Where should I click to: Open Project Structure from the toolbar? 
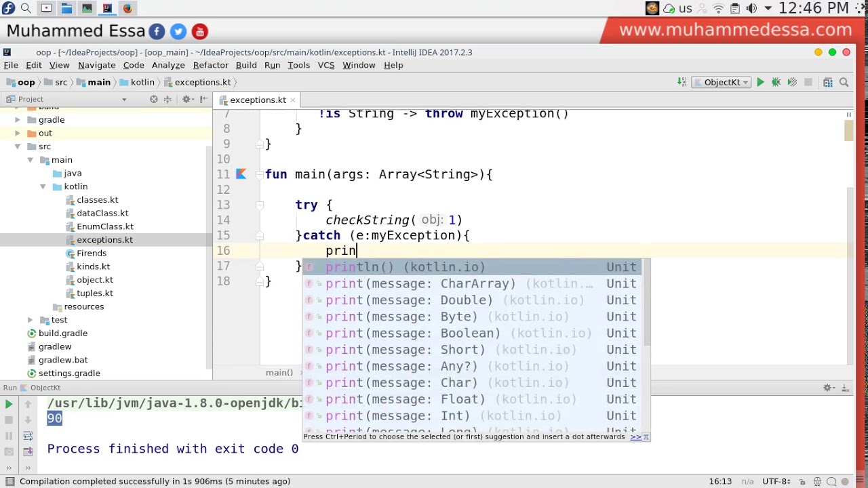coord(827,82)
